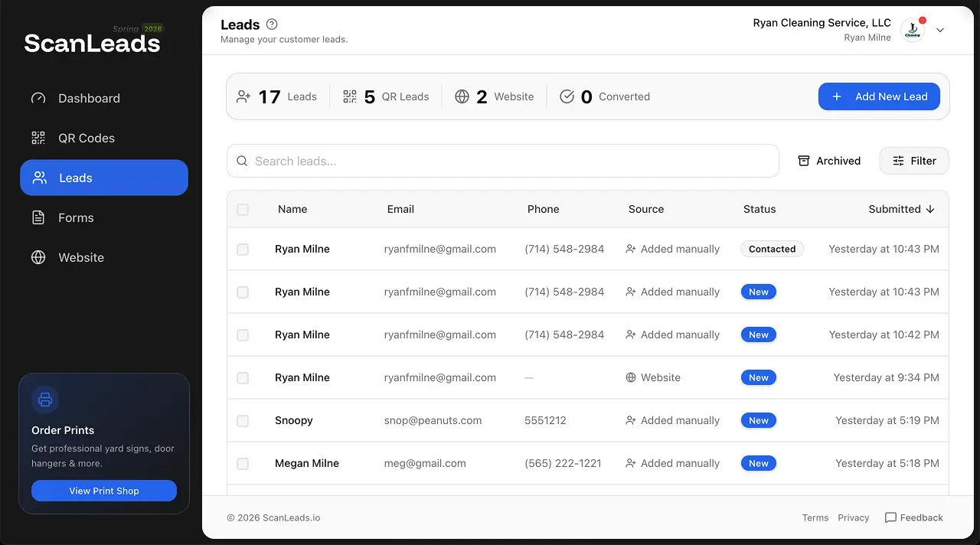Click the Contacted status badge
Screen dimensions: 980x545
tap(772, 249)
